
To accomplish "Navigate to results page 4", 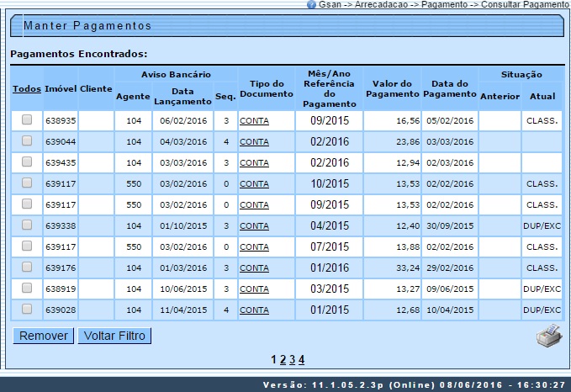I will pos(301,359).
